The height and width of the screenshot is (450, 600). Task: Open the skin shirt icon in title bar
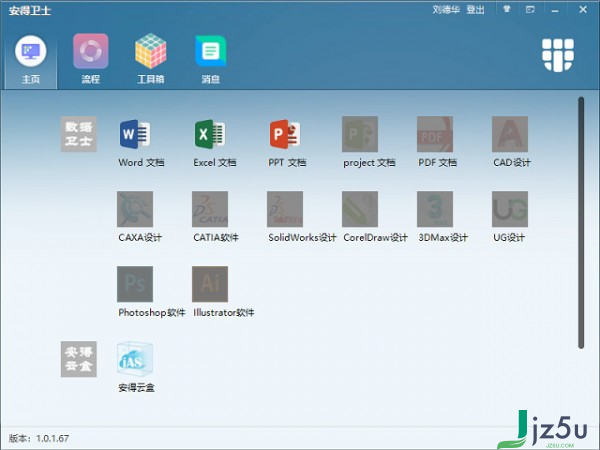pos(507,9)
